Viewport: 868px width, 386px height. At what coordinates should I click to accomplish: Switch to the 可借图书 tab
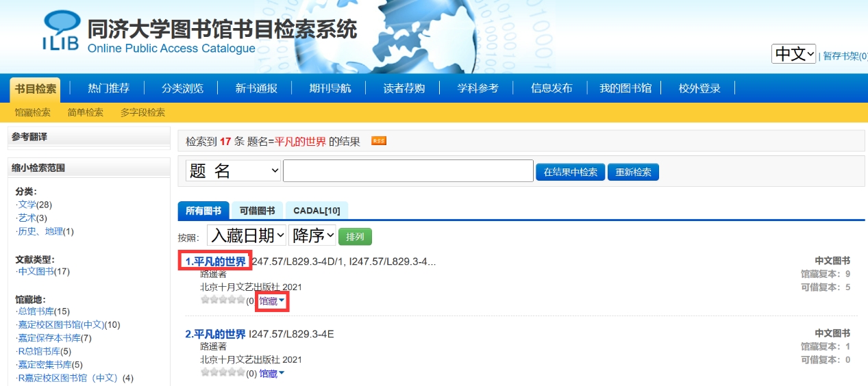(x=257, y=211)
